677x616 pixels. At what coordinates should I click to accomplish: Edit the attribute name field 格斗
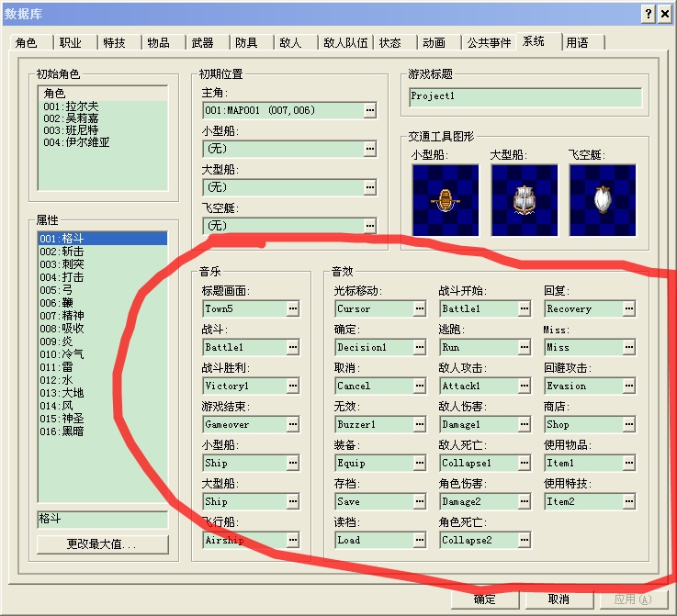pyautogui.click(x=102, y=520)
